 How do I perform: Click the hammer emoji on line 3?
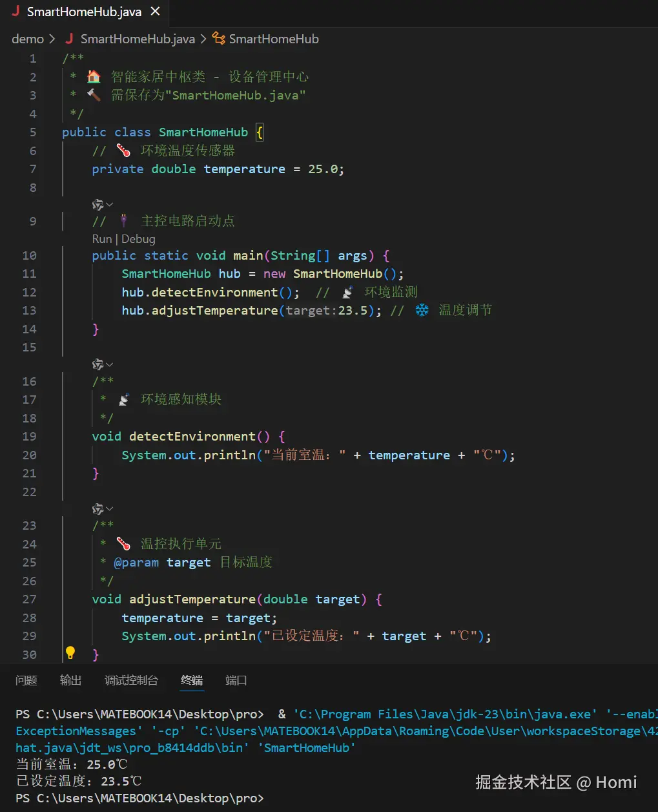[x=94, y=96]
